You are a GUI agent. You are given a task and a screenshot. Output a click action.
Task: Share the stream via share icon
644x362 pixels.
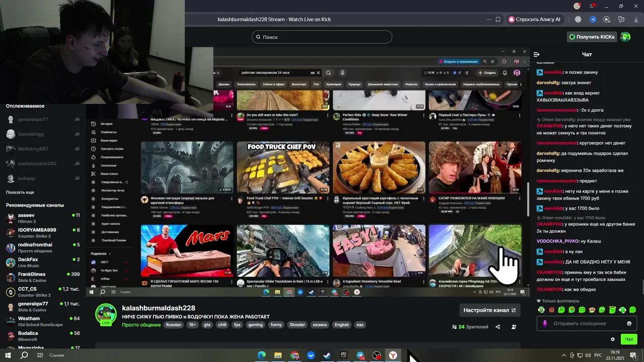(x=498, y=327)
